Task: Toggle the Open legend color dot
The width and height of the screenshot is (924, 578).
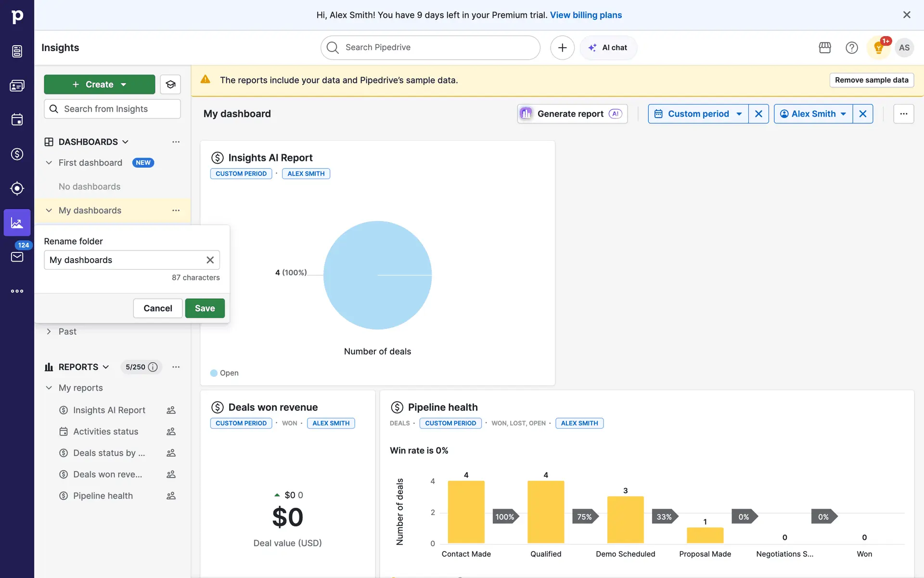Action: pyautogui.click(x=214, y=373)
